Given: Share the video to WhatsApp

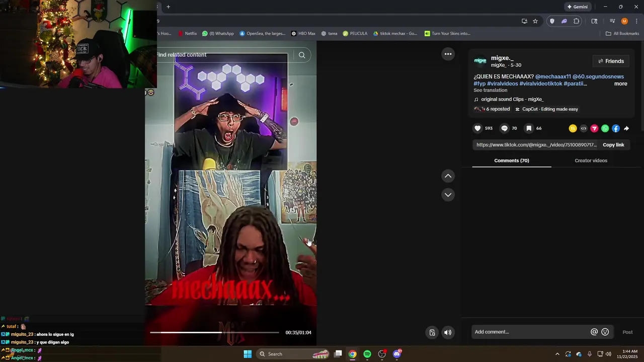Looking at the screenshot, I should pos(605,128).
